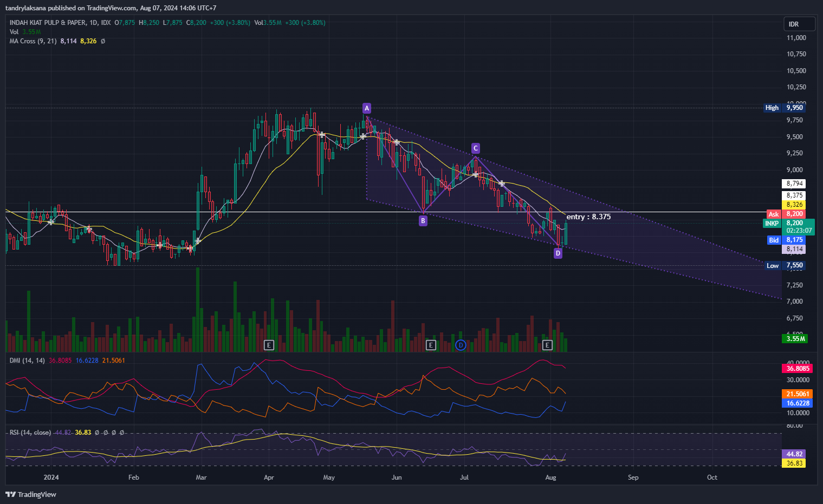Screen dimensions: 823x504
Task: Open the IDR currency selector
Action: coord(799,24)
